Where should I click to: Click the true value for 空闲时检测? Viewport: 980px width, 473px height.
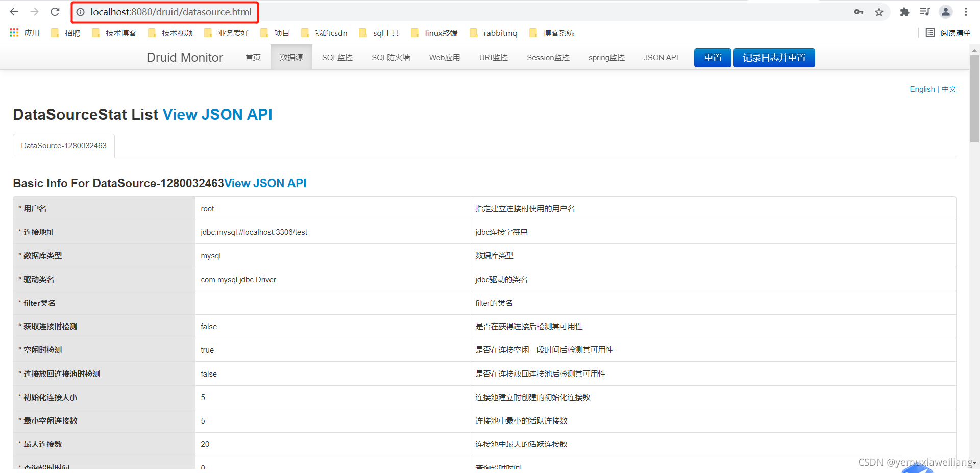click(x=207, y=350)
